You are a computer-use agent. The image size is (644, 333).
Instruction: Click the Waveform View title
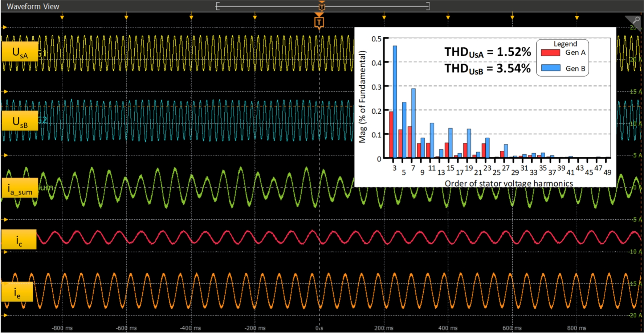point(33,7)
